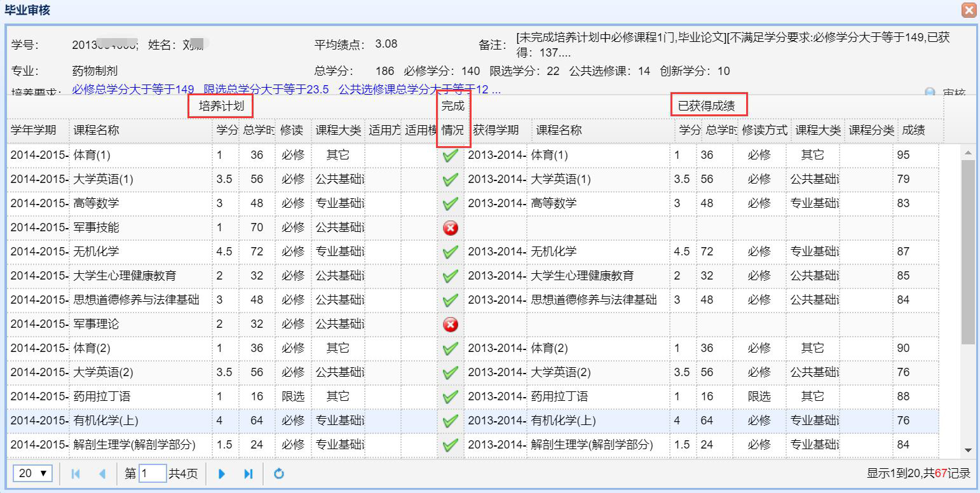This screenshot has height=493, width=980.
Task: Click the 成绩 column header
Action: (913, 130)
